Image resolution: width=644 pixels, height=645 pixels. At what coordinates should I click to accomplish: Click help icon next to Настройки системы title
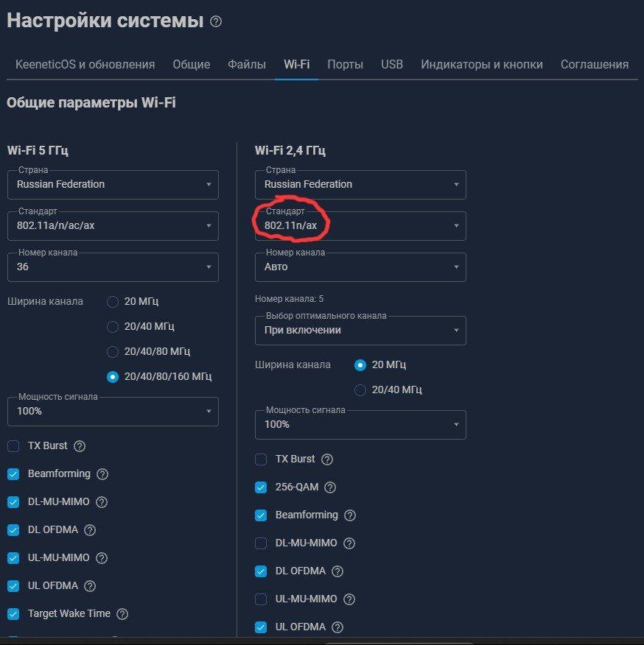tap(216, 22)
